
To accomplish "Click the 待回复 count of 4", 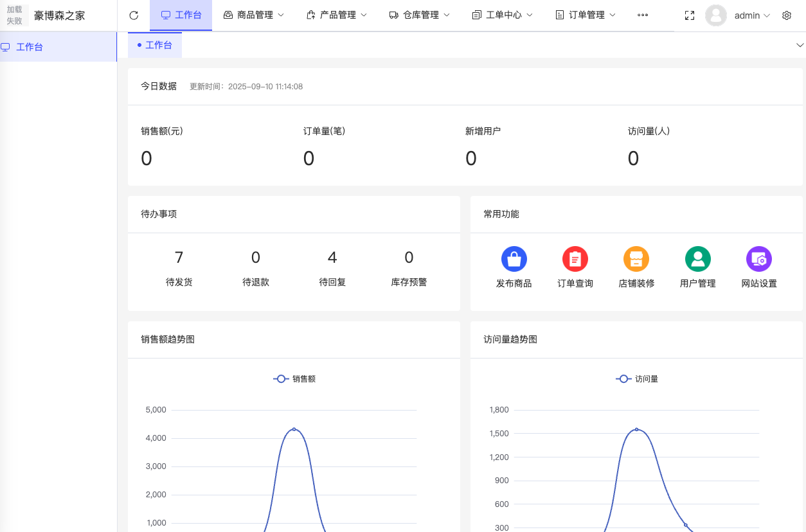I will click(332, 258).
